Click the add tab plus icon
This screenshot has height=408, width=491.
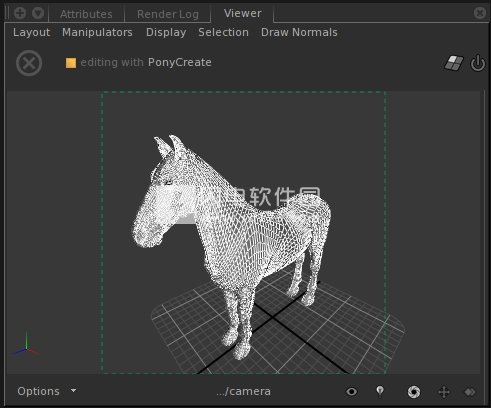[x=20, y=13]
